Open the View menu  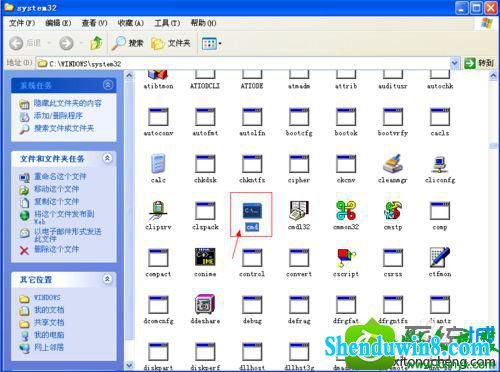(94, 23)
